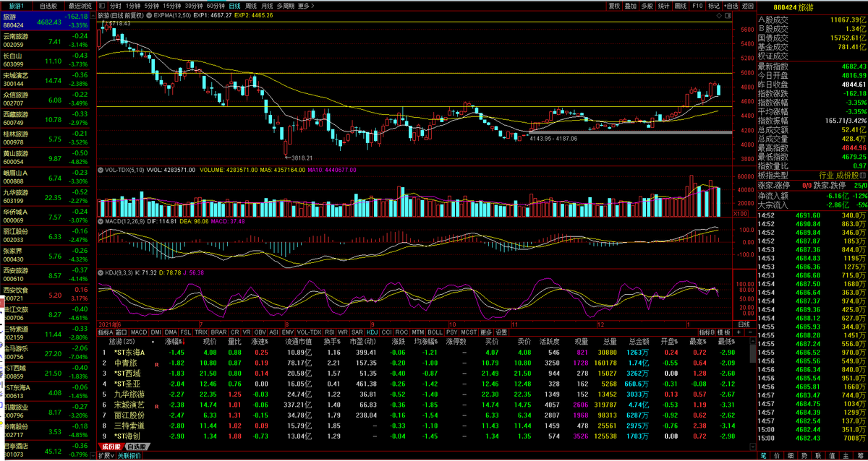Expand the 扩展 menu at bottom left
Viewport: 868px width, 461px height.
(105, 456)
